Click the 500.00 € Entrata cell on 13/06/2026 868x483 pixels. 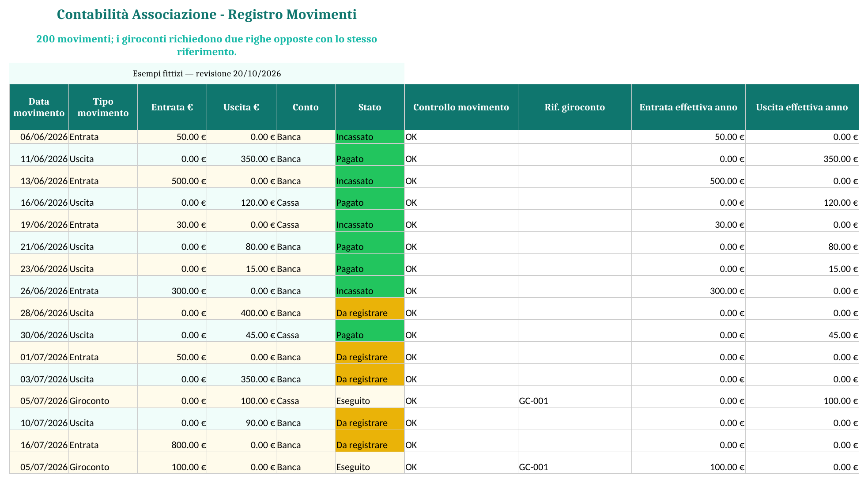pyautogui.click(x=172, y=177)
